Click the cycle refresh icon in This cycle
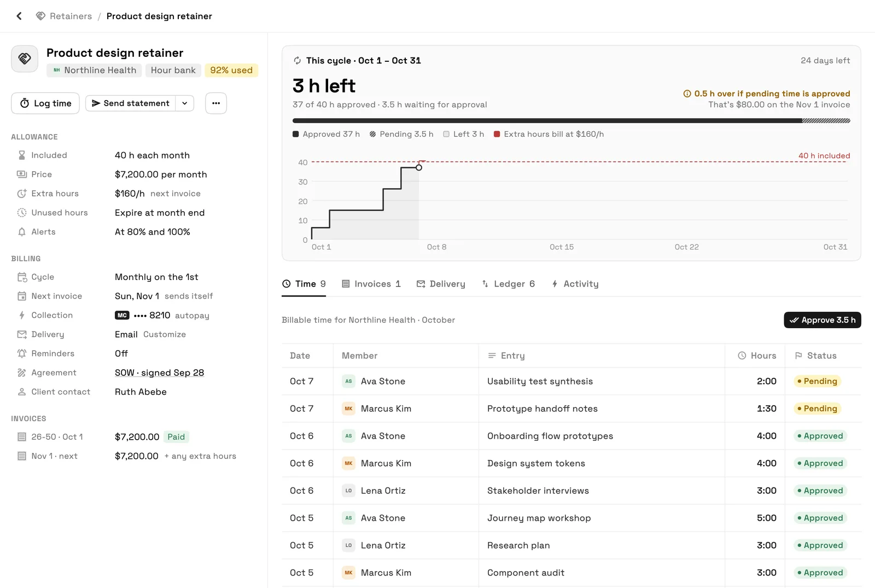This screenshot has width=875, height=588. [x=297, y=61]
